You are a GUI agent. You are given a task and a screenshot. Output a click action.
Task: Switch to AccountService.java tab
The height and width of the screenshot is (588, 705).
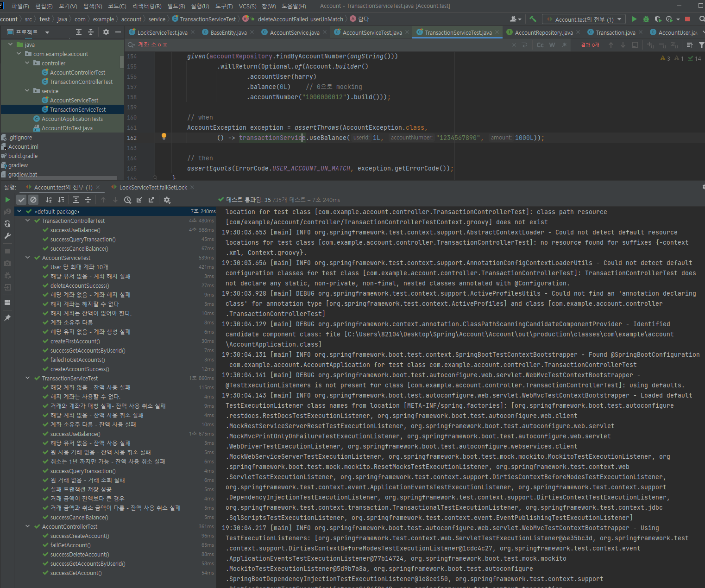coord(295,32)
